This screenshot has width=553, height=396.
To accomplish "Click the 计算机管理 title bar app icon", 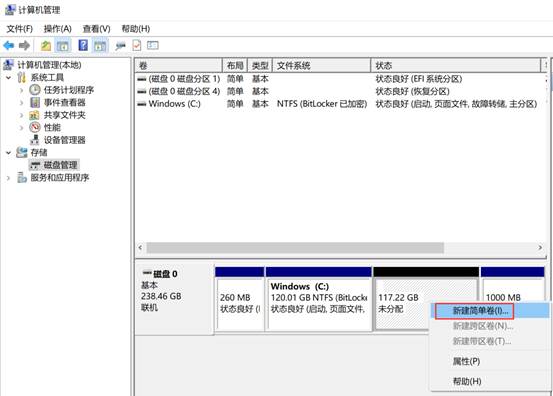I will click(10, 10).
